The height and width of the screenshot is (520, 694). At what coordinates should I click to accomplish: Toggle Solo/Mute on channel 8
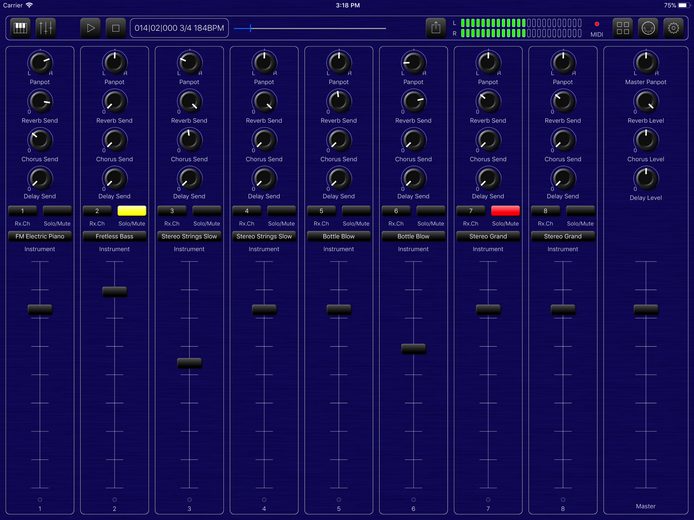click(580, 211)
